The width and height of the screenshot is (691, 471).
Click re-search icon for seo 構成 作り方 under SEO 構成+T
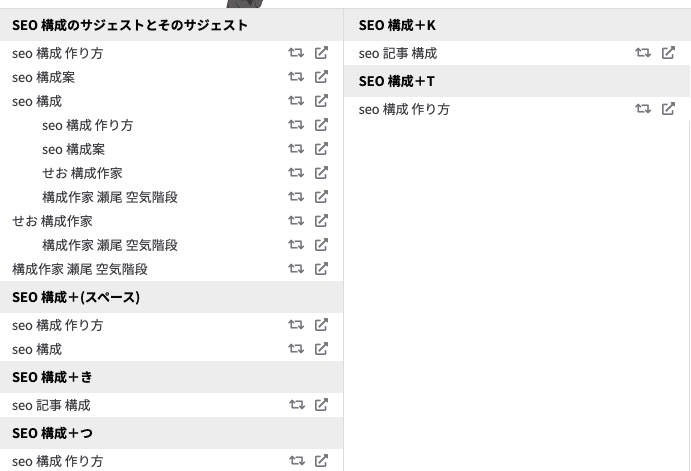[x=643, y=109]
